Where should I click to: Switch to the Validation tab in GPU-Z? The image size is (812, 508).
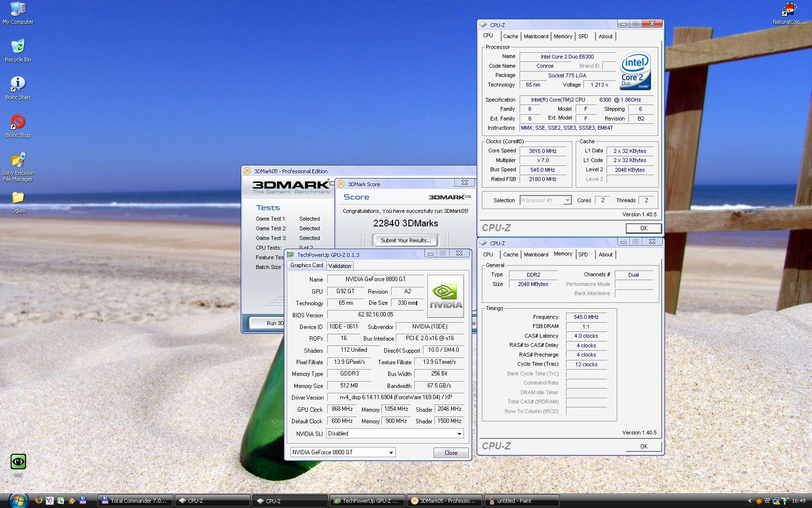[340, 266]
